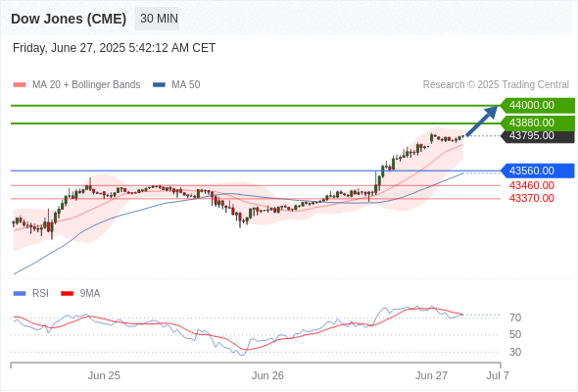Click the 43795.00 current price tag
Screen dimensions: 578x392
point(538,136)
